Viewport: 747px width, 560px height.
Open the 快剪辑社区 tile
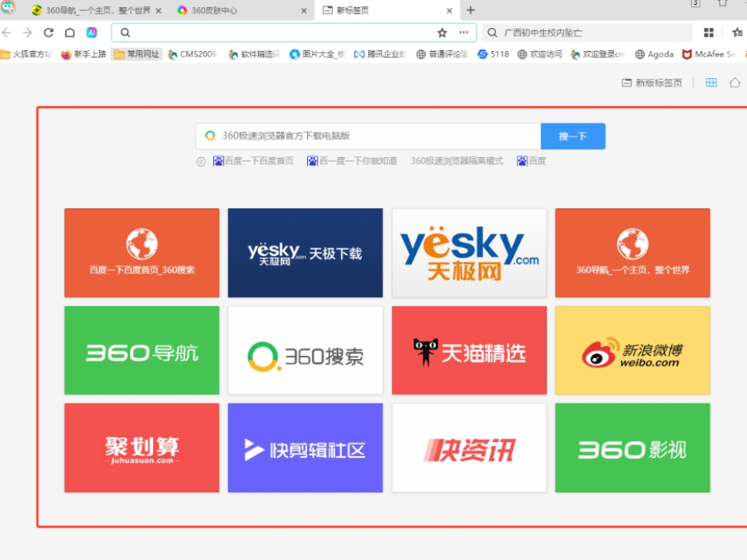306,448
